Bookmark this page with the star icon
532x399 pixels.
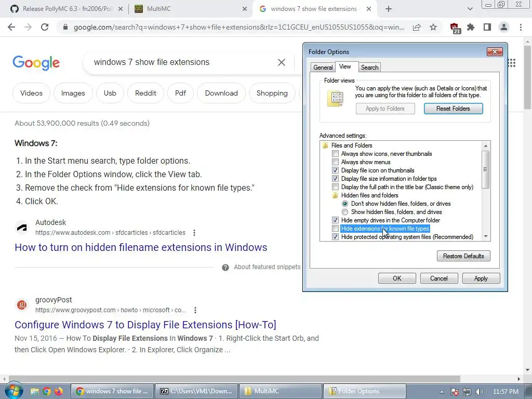click(x=433, y=27)
